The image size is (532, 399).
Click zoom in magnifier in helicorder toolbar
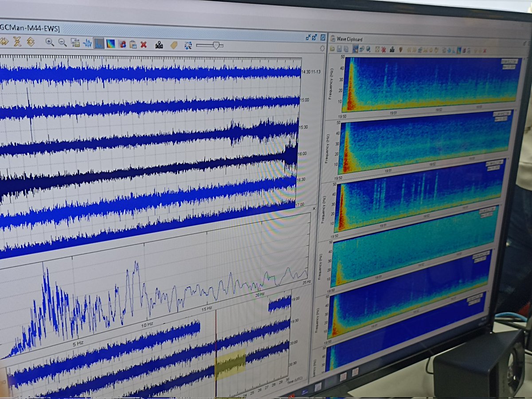point(50,43)
